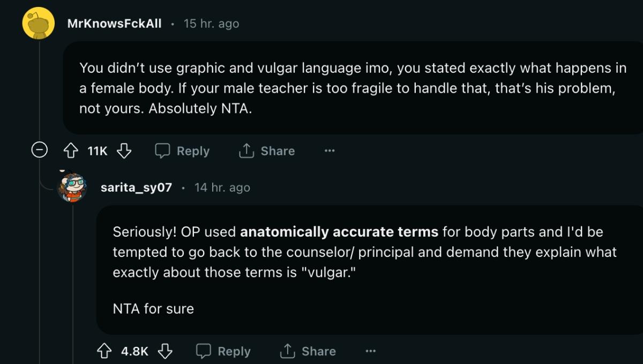This screenshot has width=643, height=364.
Task: Visit sarita_sy07's user profile link
Action: click(136, 187)
